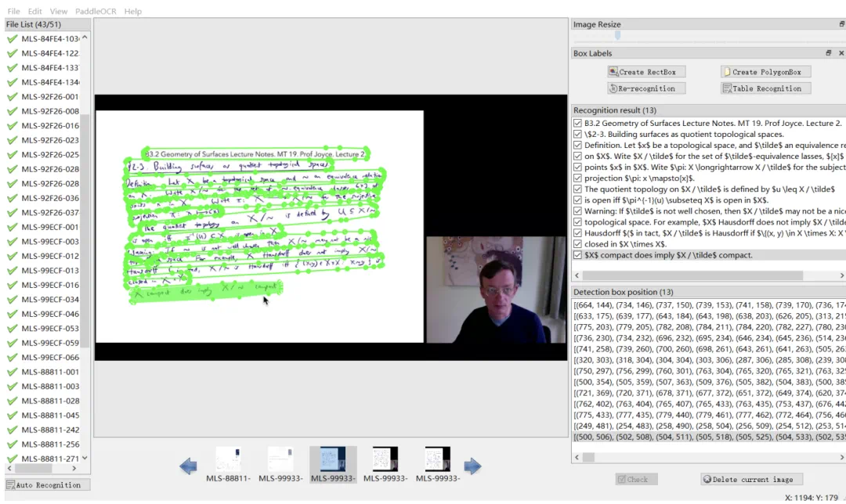Float the Image Resize panel
This screenshot has height=504, width=846.
tap(841, 24)
